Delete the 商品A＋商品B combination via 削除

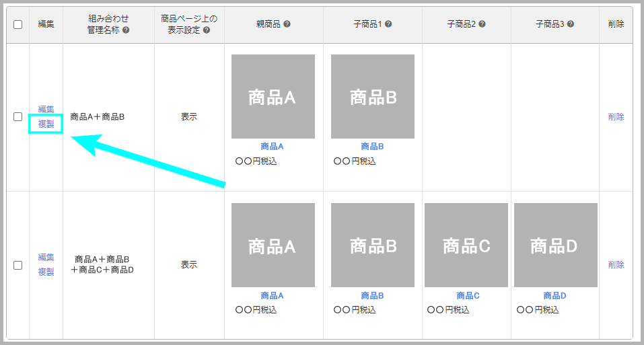tap(616, 117)
